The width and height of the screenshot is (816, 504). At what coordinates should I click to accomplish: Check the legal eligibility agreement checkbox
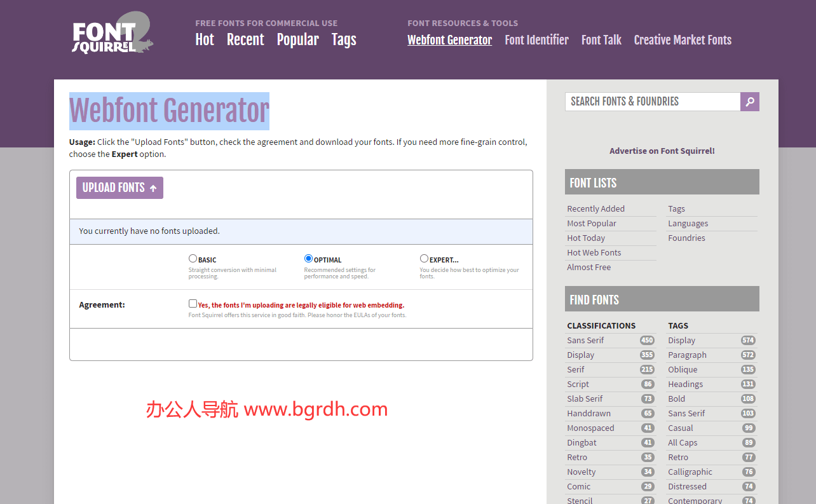click(193, 304)
